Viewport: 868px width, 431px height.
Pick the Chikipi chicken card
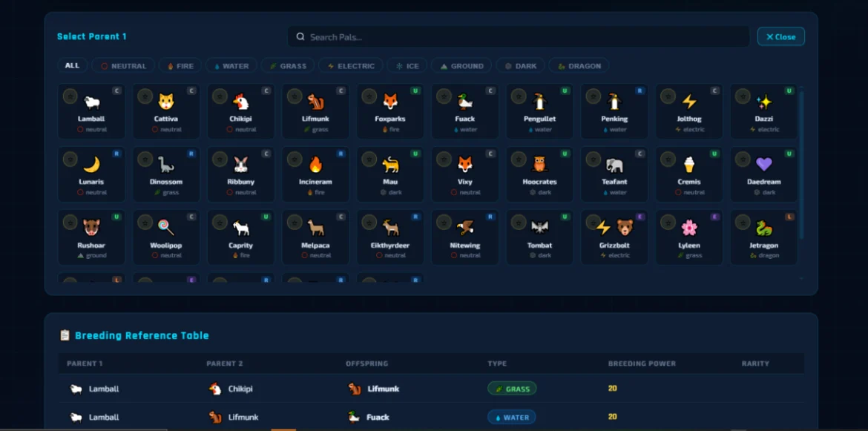click(x=241, y=111)
